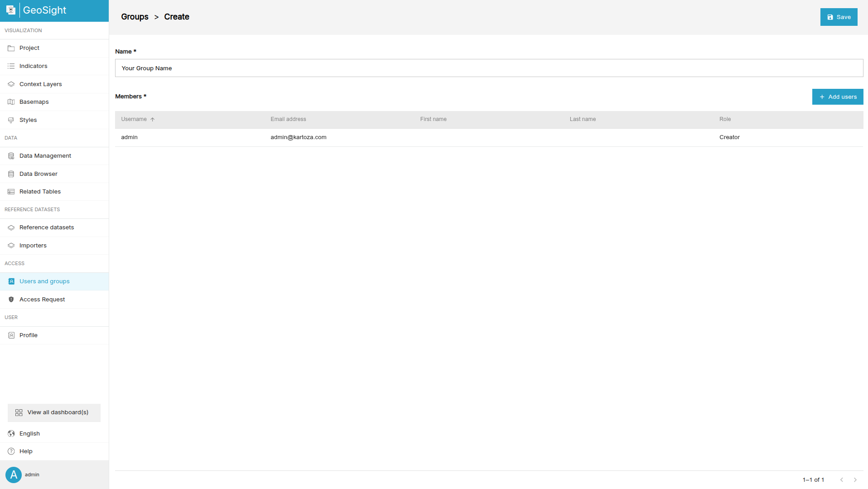868x489 pixels.
Task: Open Data Management page
Action: [54, 156]
